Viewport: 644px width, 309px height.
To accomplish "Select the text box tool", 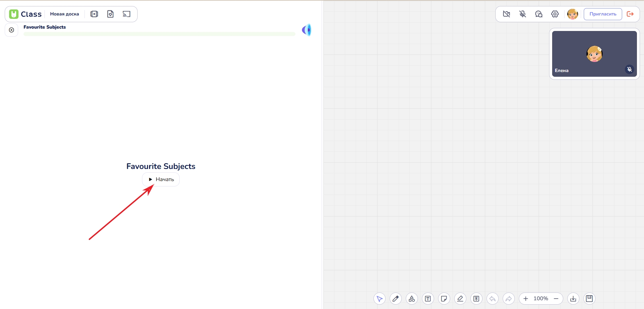I will tap(428, 299).
